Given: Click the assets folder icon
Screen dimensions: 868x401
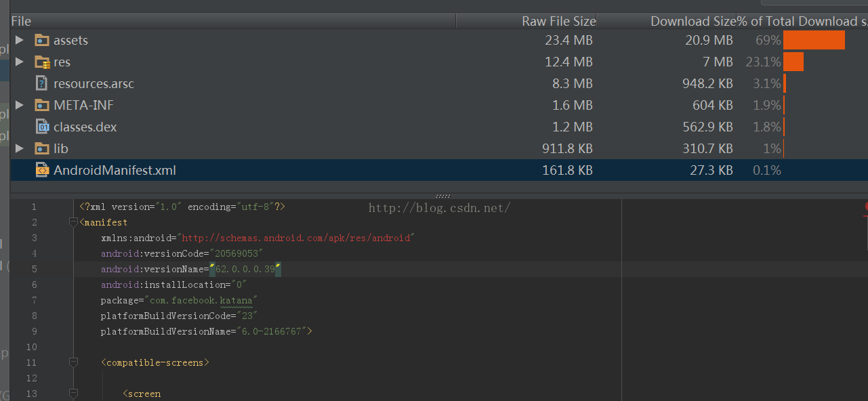Looking at the screenshot, I should coord(42,41).
